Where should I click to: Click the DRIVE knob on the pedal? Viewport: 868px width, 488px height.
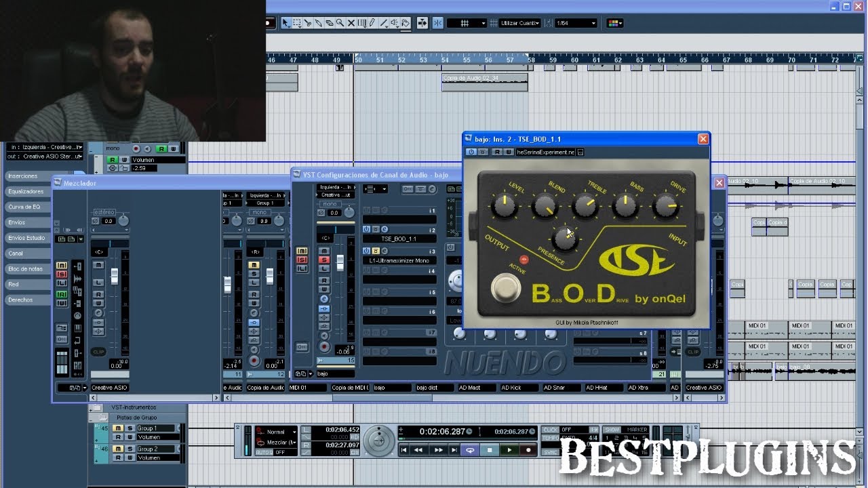[x=666, y=206]
